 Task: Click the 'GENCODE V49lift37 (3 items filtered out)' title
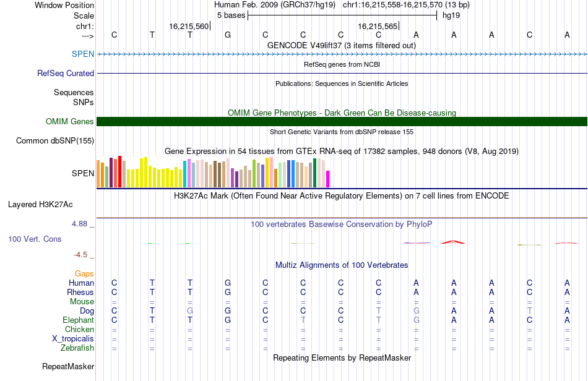pyautogui.click(x=342, y=45)
